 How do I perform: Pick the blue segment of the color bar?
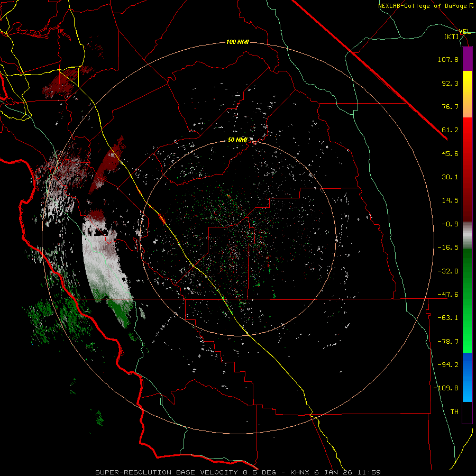(467, 377)
